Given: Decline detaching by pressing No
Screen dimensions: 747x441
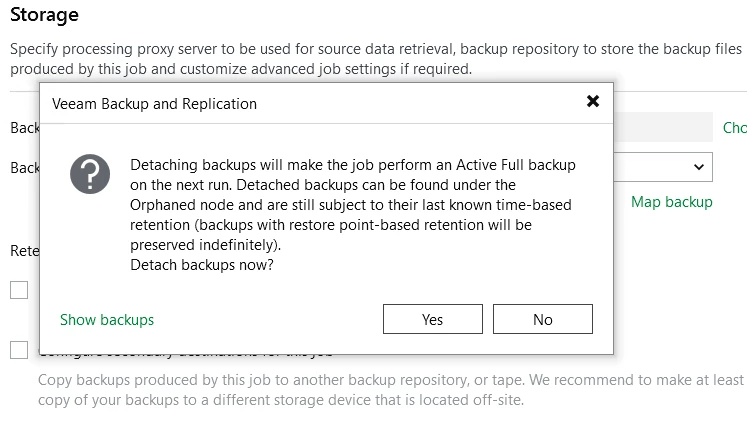Looking at the screenshot, I should 543,319.
